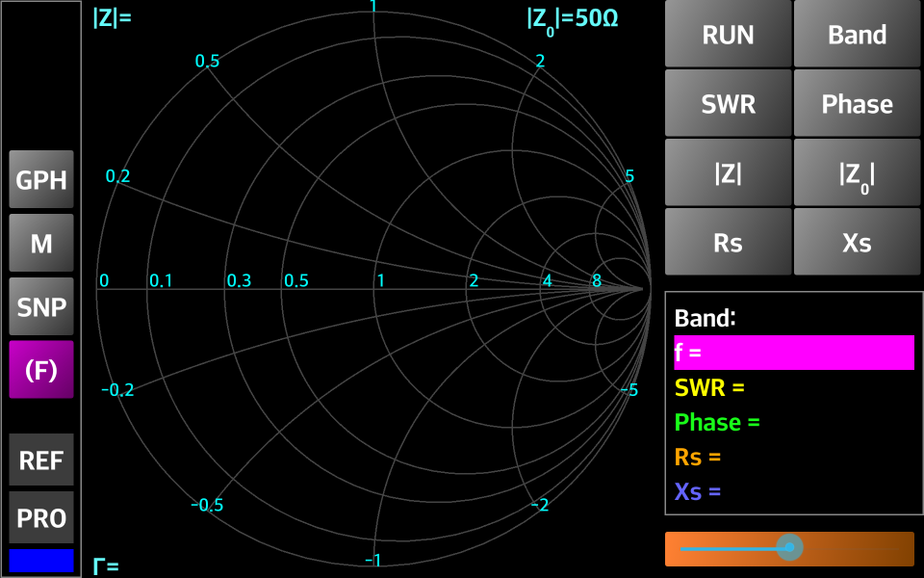Click the -0.5 reactance label
This screenshot has width=924, height=578.
[x=207, y=505]
